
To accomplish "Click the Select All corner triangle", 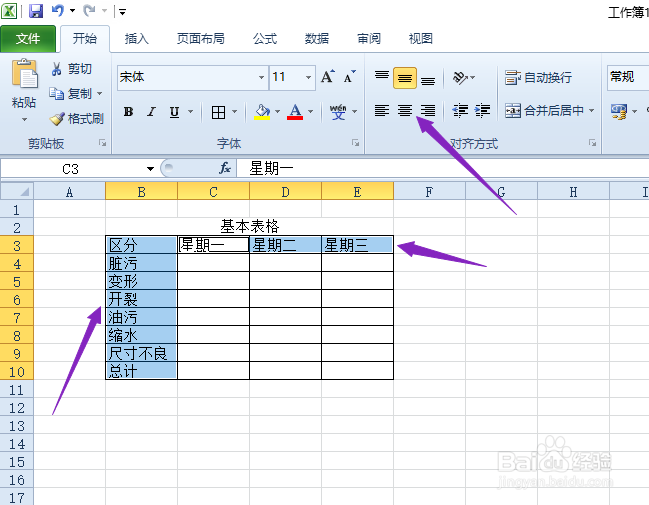I will pos(17,191).
